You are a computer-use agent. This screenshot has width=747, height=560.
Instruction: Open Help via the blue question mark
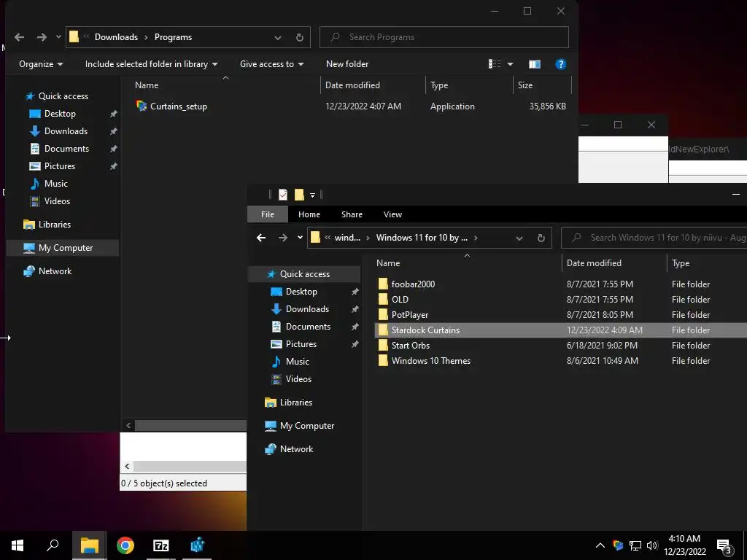(x=561, y=64)
